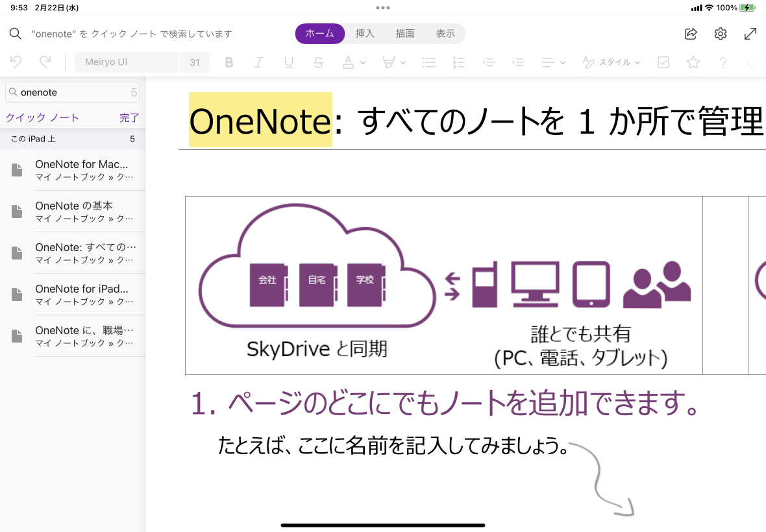This screenshot has width=766, height=532.
Task: Tap 完了 to finish searching
Action: [129, 117]
